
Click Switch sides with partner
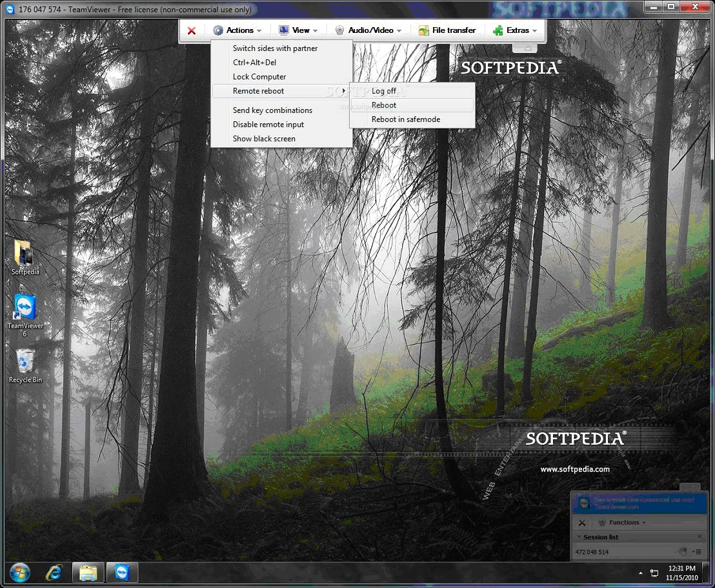click(x=275, y=48)
